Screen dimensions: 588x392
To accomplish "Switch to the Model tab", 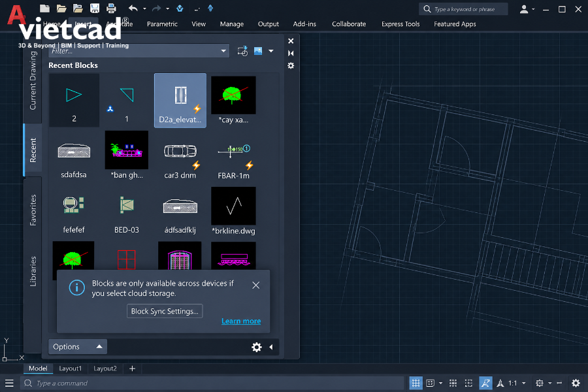I will (x=38, y=368).
